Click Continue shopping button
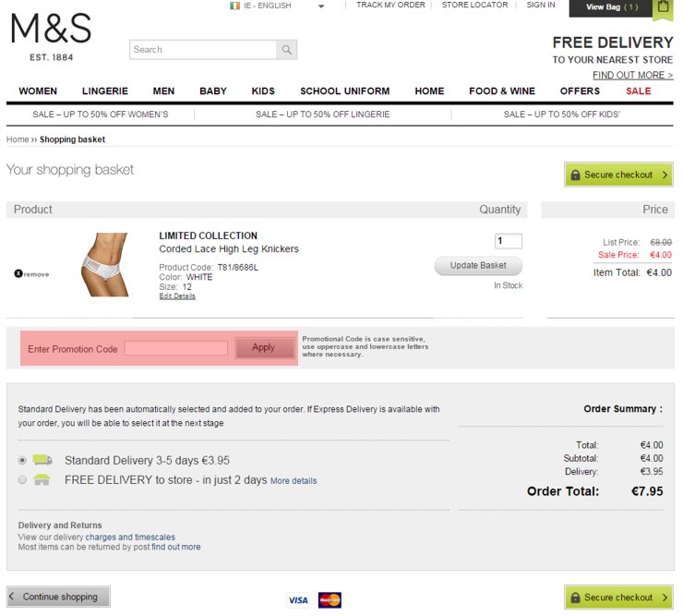 coord(58,597)
